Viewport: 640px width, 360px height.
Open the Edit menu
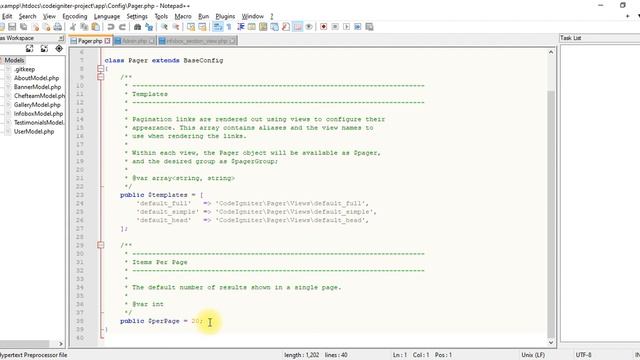7,16
